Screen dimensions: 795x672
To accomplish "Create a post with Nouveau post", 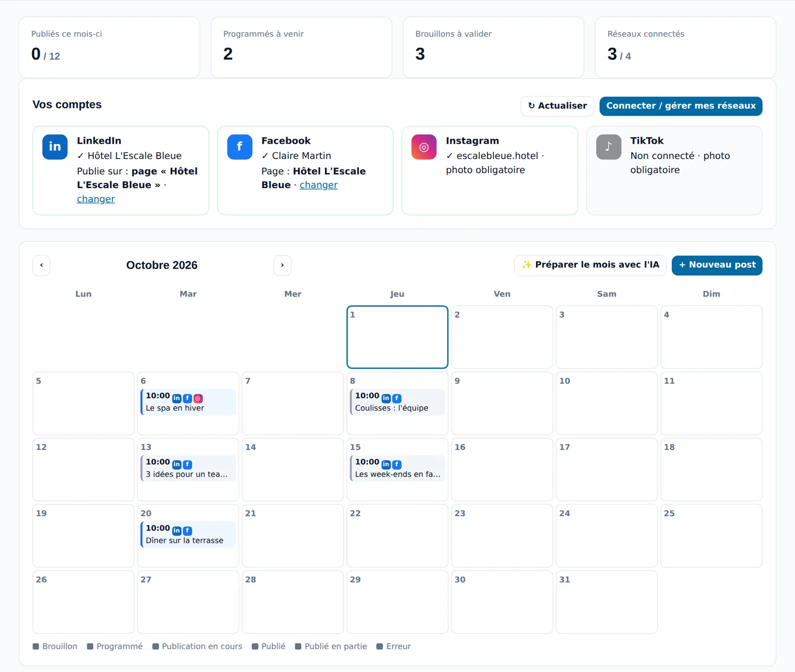I will click(x=717, y=265).
